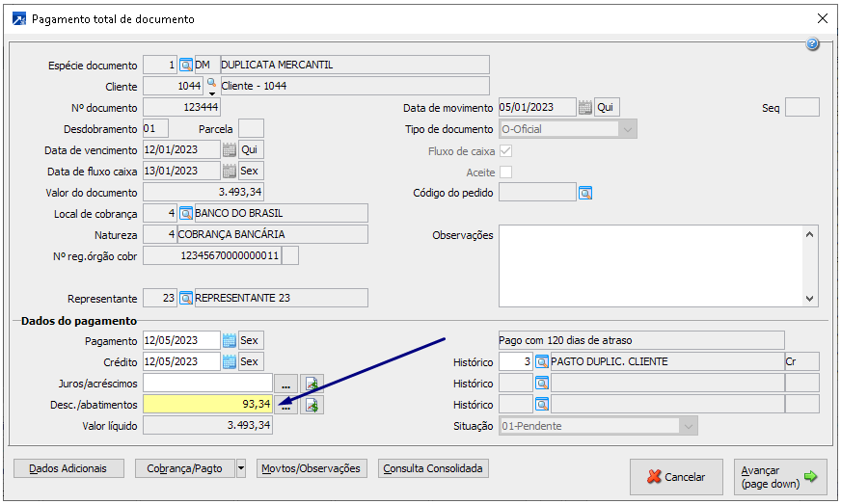The image size is (841, 504).
Task: Click the Representante lookup icon
Action: click(x=186, y=298)
